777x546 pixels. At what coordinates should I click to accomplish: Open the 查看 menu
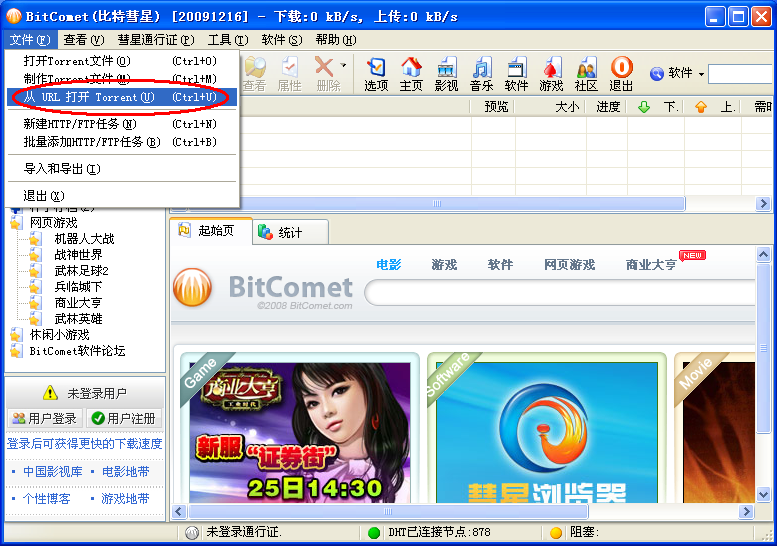tap(83, 40)
